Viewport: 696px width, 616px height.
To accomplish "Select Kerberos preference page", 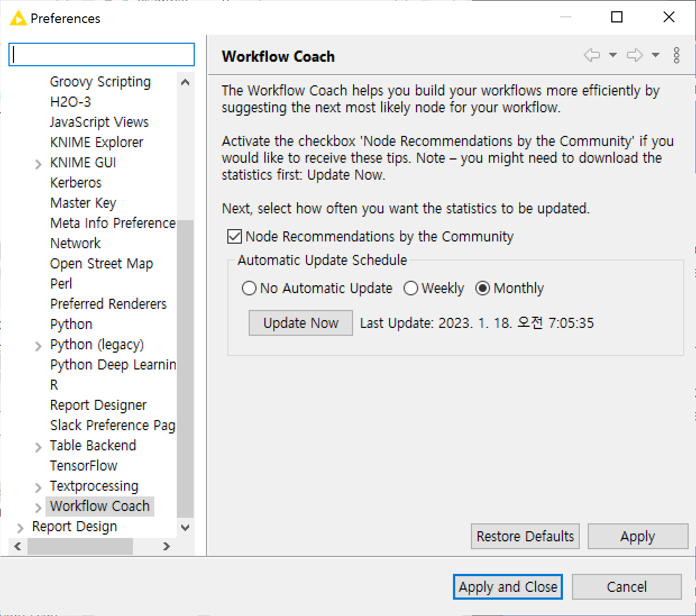I will click(76, 182).
